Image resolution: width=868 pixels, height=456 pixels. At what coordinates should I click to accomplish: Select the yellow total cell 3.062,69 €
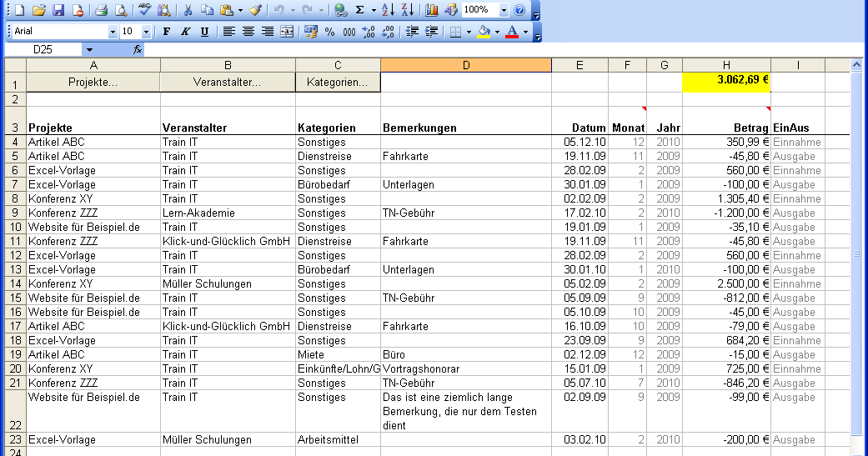[726, 83]
